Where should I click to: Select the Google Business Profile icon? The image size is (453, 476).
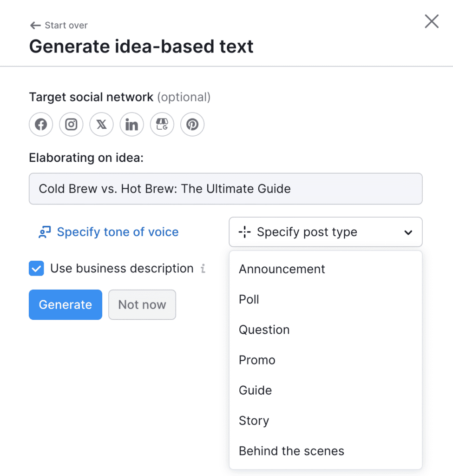point(162,125)
